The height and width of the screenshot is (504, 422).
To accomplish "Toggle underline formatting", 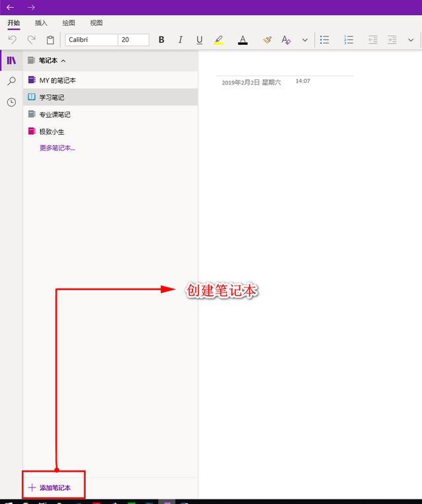I will (x=199, y=40).
